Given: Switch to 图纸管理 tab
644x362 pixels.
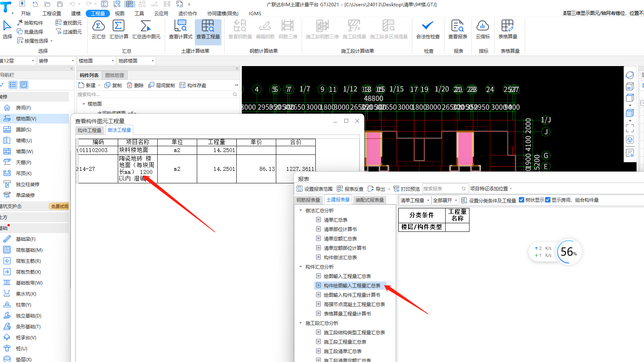Looking at the screenshot, I should click(115, 75).
